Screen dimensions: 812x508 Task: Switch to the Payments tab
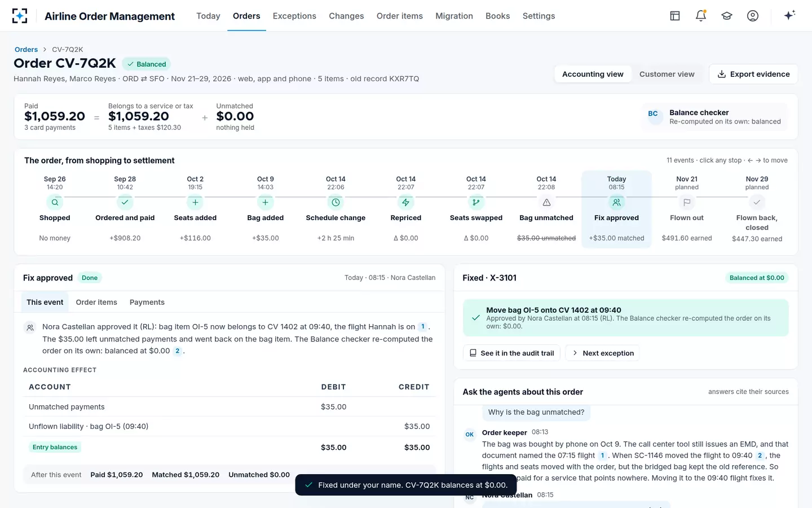point(147,302)
